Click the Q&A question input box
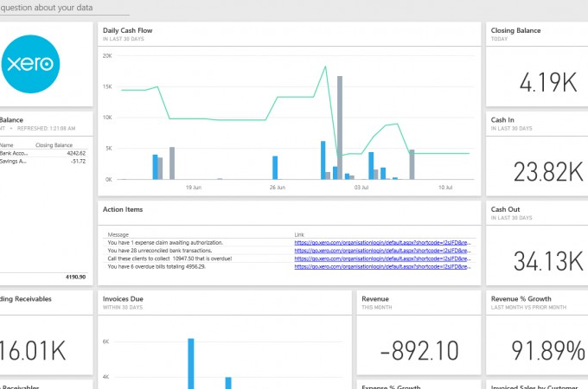The height and width of the screenshot is (389, 588). tap(65, 9)
